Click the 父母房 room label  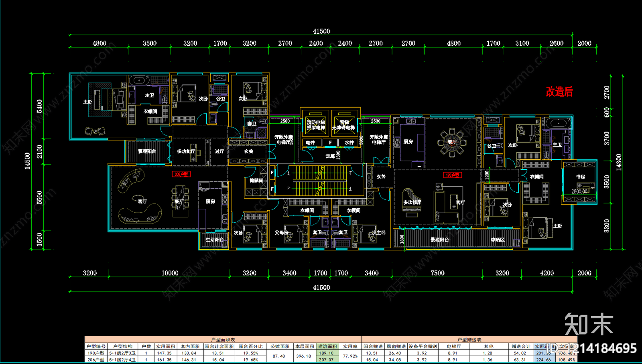281,233
